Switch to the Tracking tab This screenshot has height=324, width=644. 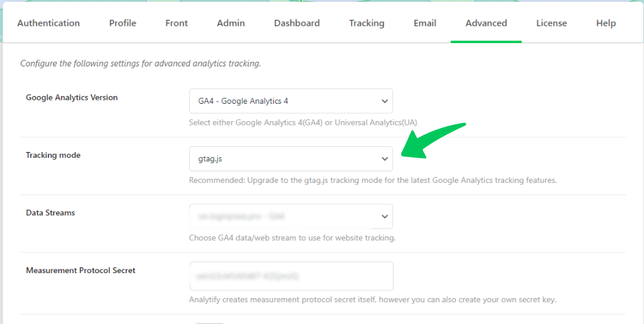point(367,23)
